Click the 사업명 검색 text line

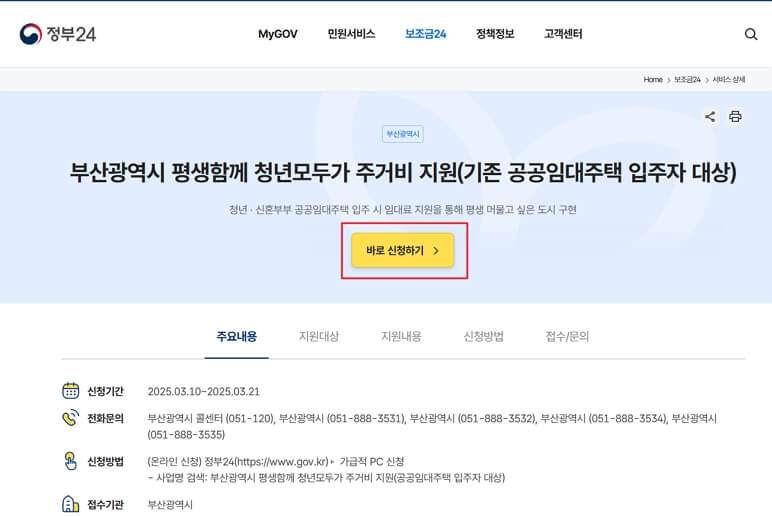326,478
